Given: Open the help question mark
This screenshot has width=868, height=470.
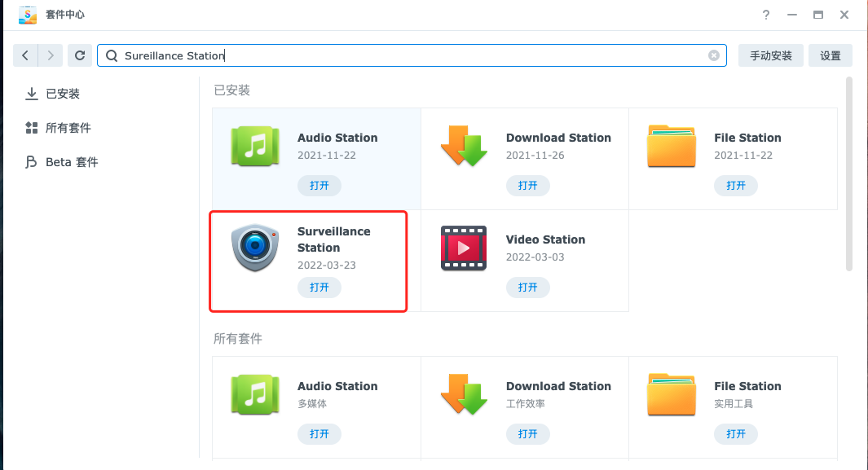Looking at the screenshot, I should 766,15.
